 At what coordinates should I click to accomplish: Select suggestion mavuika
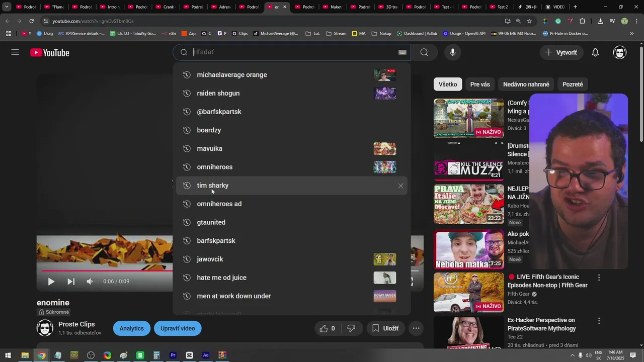pos(292,148)
